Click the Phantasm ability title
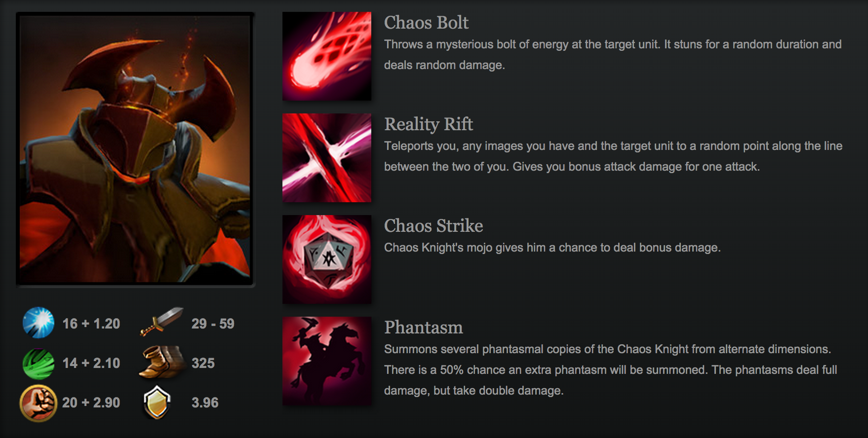 pyautogui.click(x=424, y=328)
